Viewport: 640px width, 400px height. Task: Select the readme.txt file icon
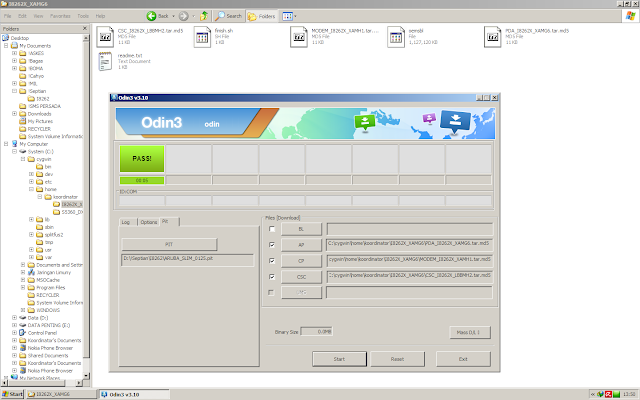[105, 62]
